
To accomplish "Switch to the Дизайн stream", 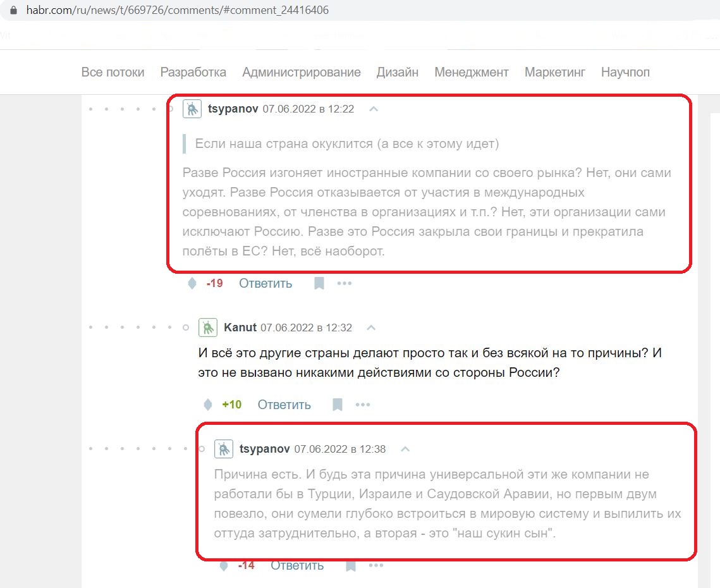I will (398, 72).
